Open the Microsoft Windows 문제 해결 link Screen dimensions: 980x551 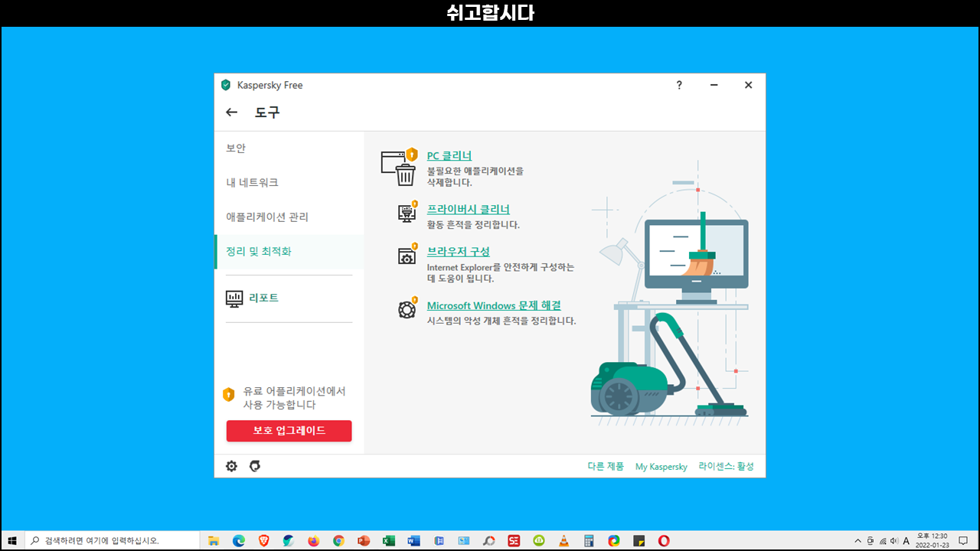point(494,305)
